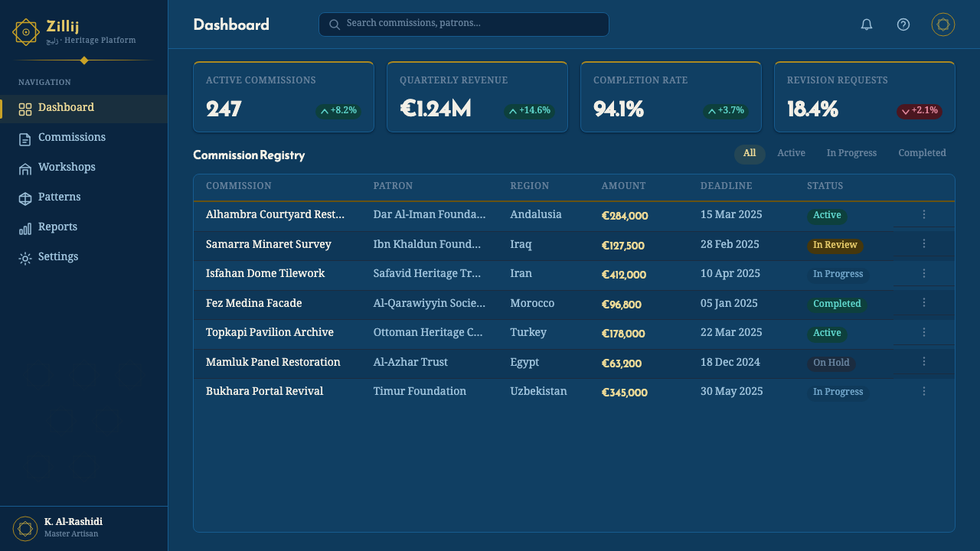Switch to the Completed filter tab
This screenshot has height=551, width=980.
922,154
